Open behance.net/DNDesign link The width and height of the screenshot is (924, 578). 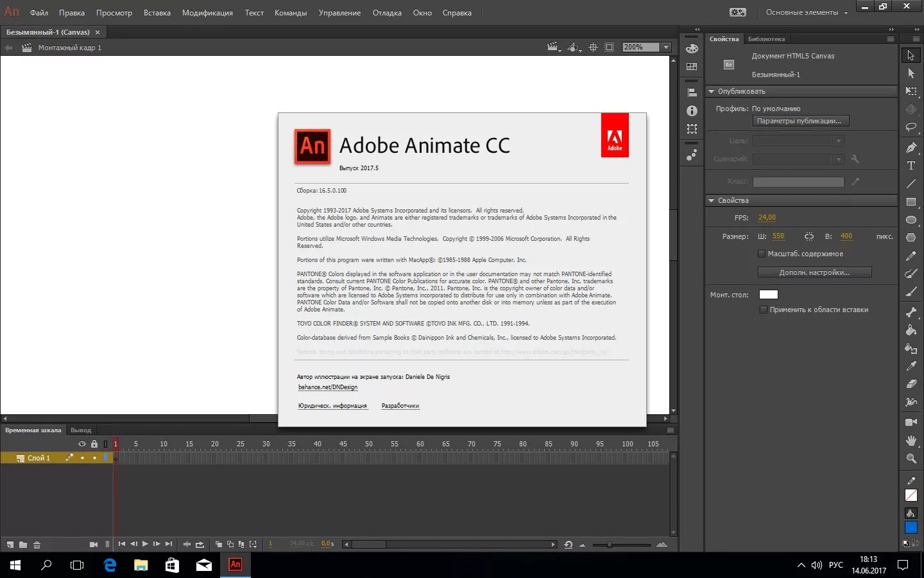(328, 387)
